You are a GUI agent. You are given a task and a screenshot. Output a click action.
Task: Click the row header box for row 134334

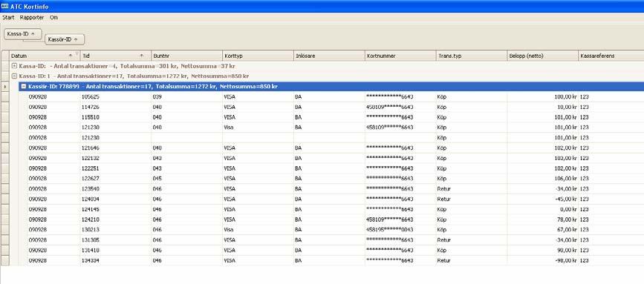tap(4, 260)
